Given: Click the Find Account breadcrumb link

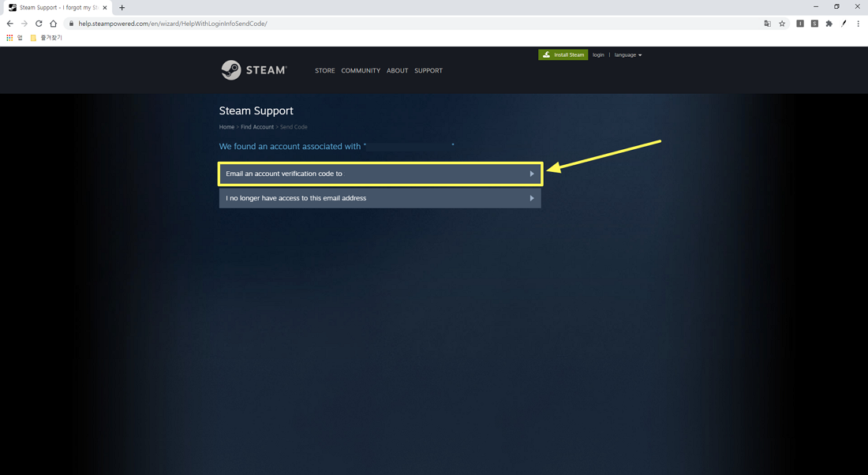Looking at the screenshot, I should point(257,127).
